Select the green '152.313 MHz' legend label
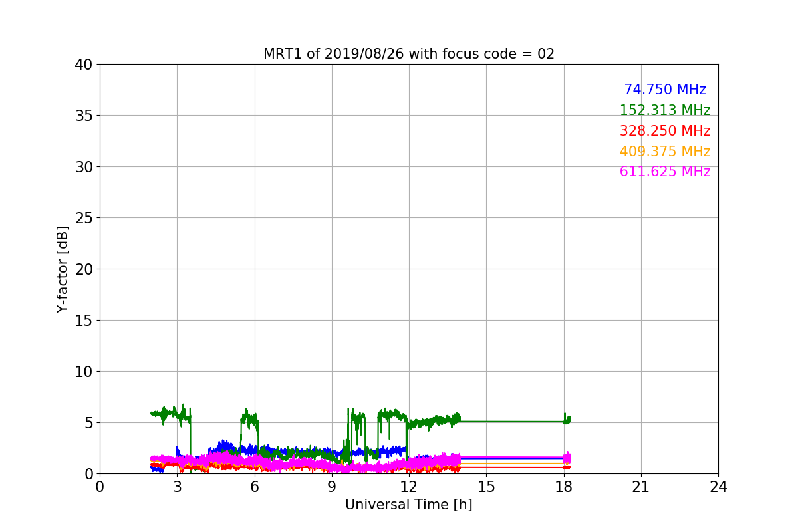 [x=665, y=110]
